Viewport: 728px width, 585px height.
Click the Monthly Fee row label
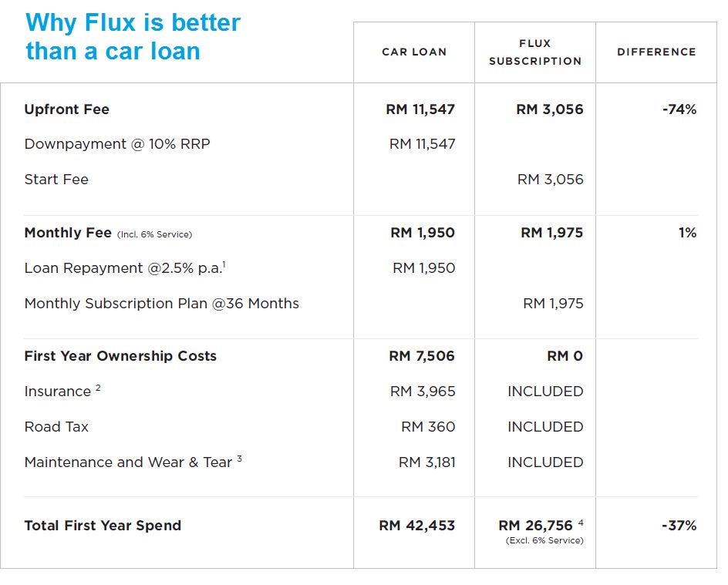(x=68, y=233)
